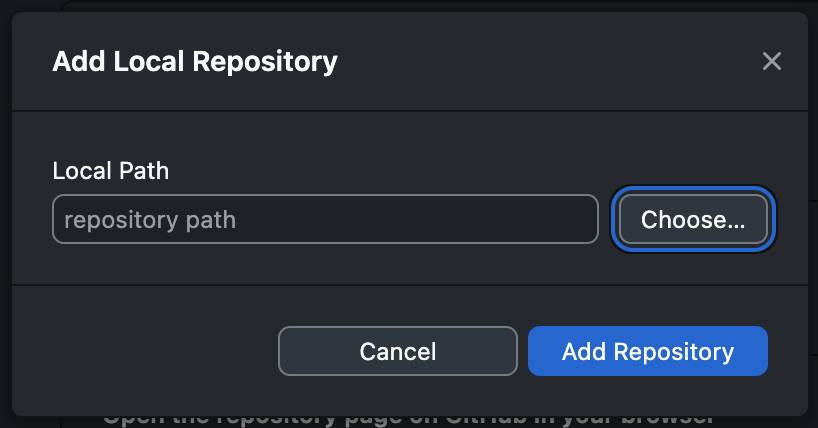Viewport: 818px width, 428px height.
Task: Click the X icon beside the dialog title
Action: coord(772,61)
